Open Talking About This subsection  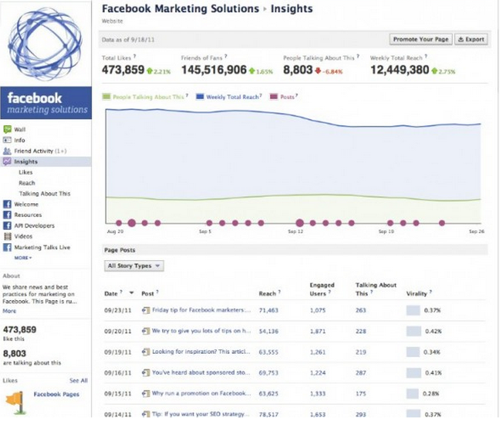coord(45,195)
